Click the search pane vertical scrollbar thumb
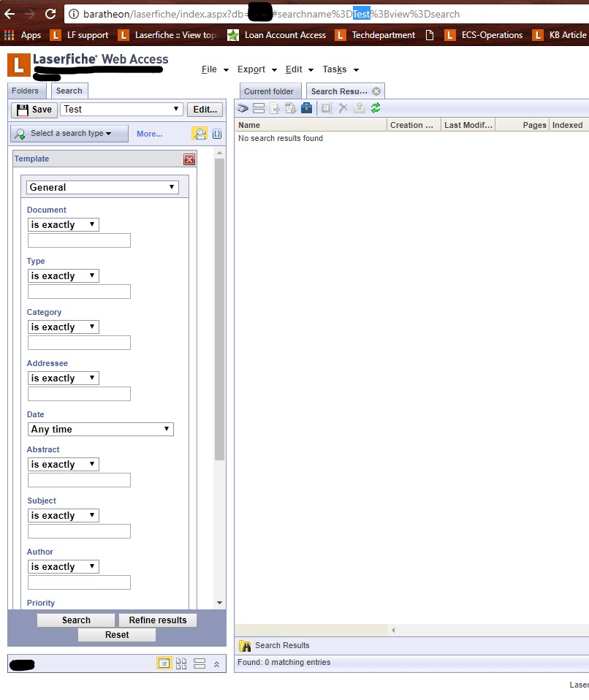The image size is (589, 700). [219, 309]
